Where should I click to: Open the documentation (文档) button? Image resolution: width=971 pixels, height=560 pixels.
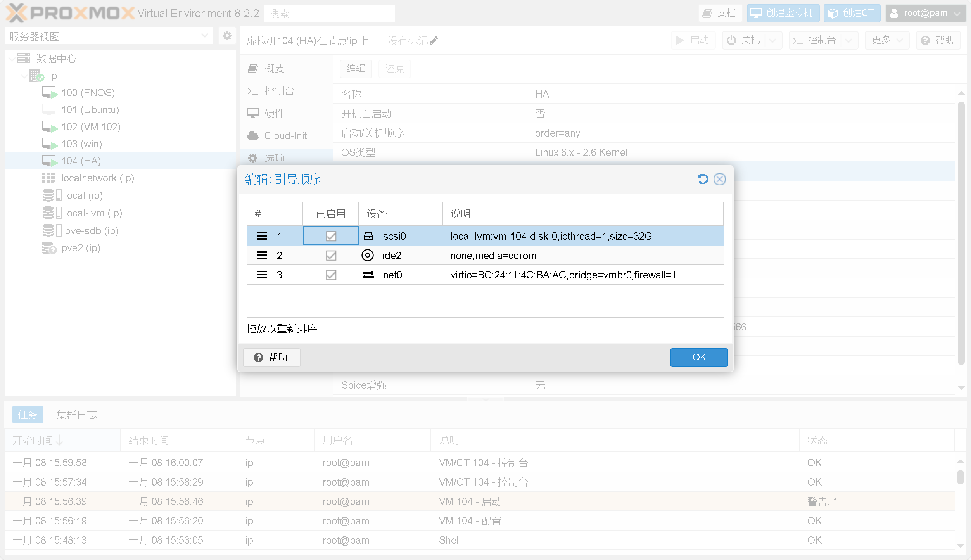pos(720,13)
